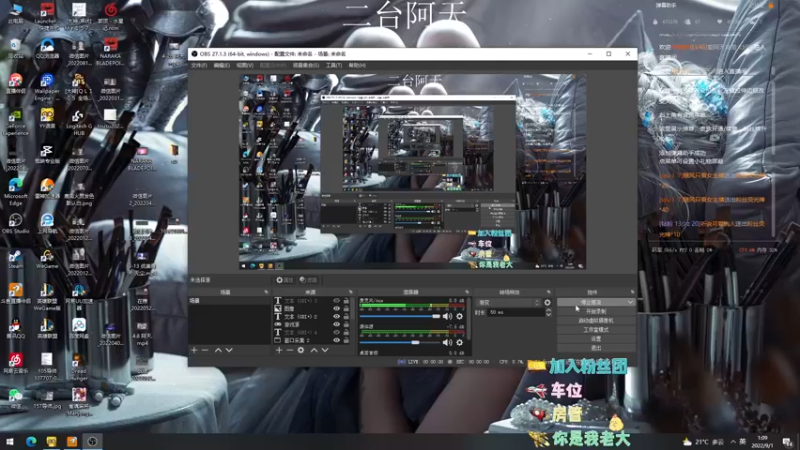Move the scene up in the scenes list
The height and width of the screenshot is (450, 800).
pyautogui.click(x=218, y=350)
